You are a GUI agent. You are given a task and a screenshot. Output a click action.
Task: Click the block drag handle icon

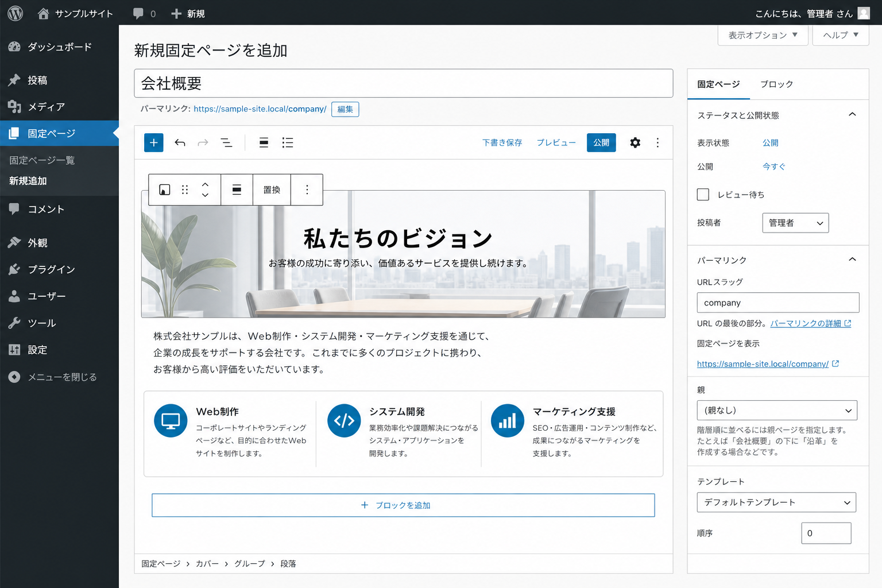(x=185, y=189)
